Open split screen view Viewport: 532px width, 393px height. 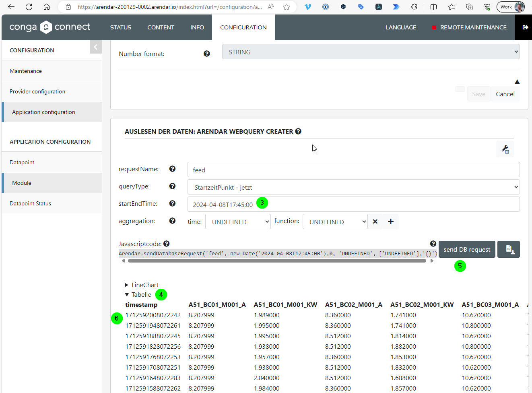click(x=433, y=7)
